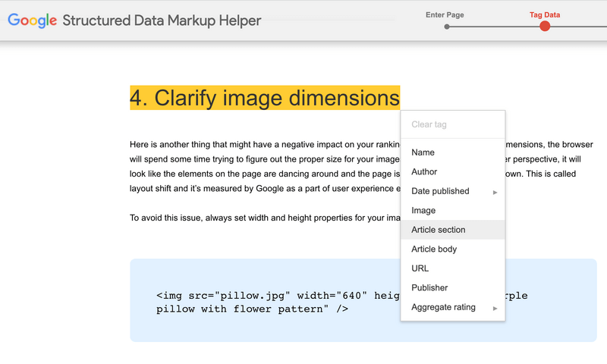Click the Structured Data Markup Helper title
This screenshot has width=607, height=364.
coord(162,20)
